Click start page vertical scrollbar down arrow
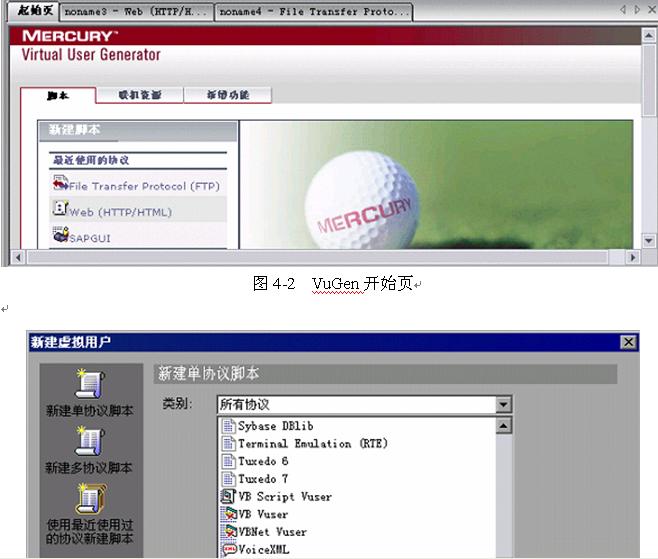 pos(649,241)
